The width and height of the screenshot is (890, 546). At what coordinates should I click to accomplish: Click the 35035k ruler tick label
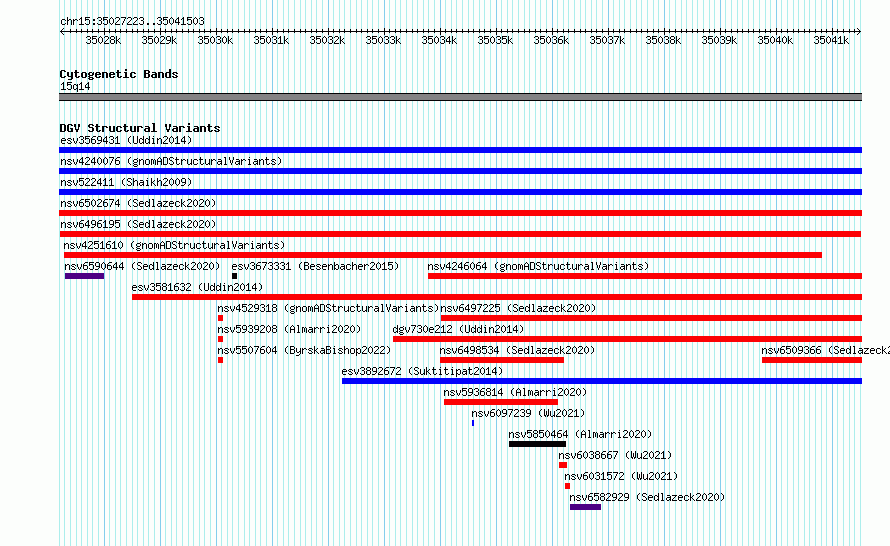(496, 40)
